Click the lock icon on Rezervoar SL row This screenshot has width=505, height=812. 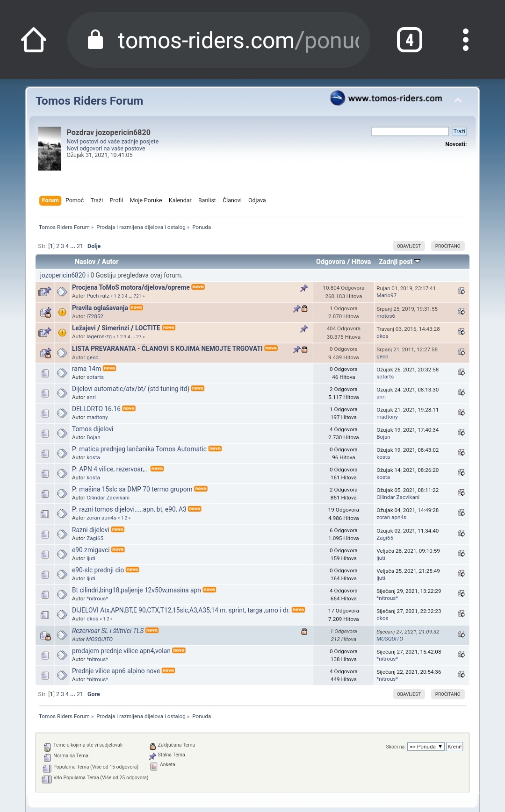tap(304, 632)
